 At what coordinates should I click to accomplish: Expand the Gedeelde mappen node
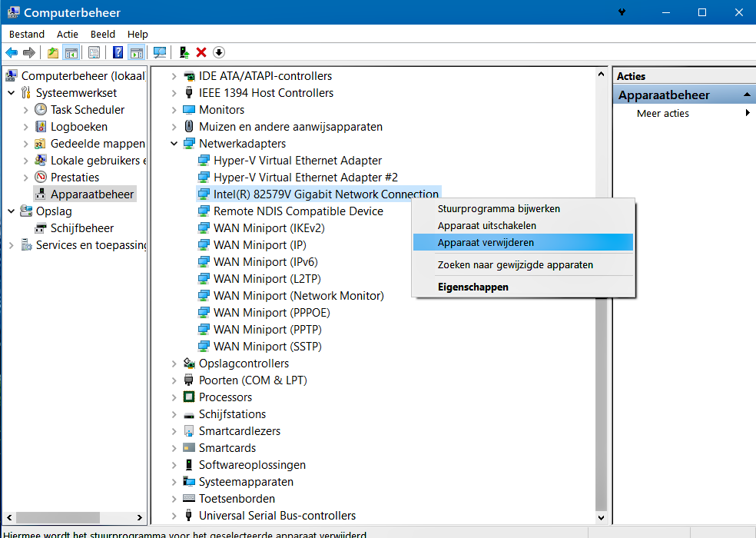[26, 144]
